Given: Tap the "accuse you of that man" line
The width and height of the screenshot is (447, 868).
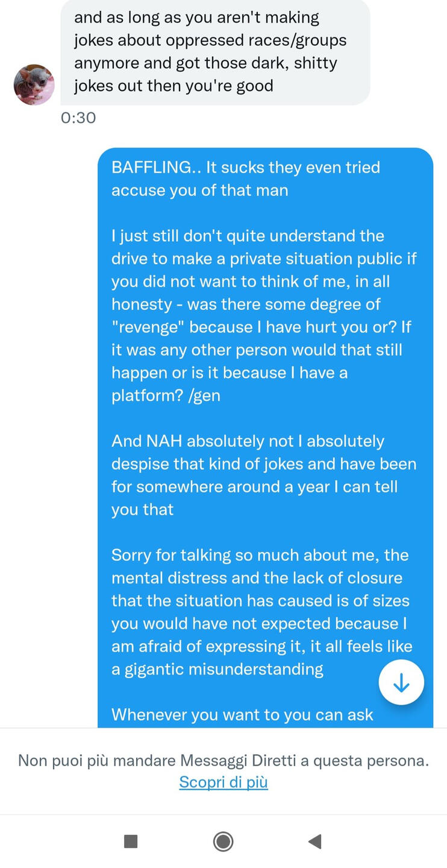Looking at the screenshot, I should [199, 190].
